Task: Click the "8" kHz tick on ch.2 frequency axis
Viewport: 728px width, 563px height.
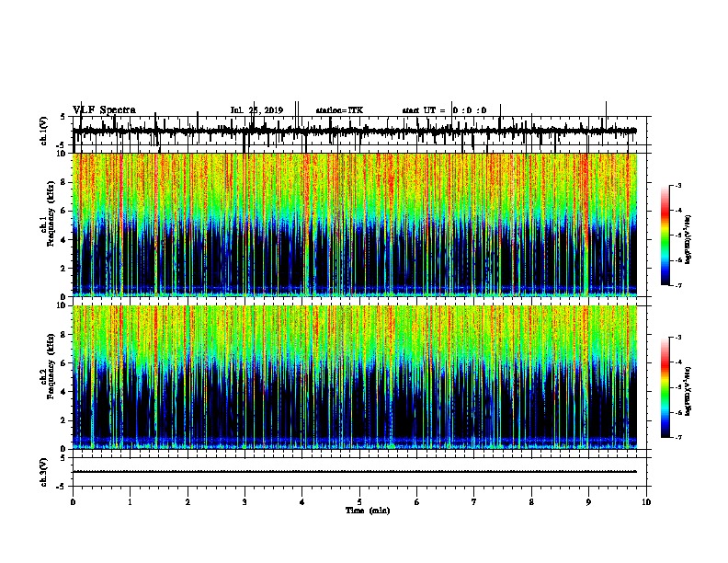Action: click(x=65, y=335)
